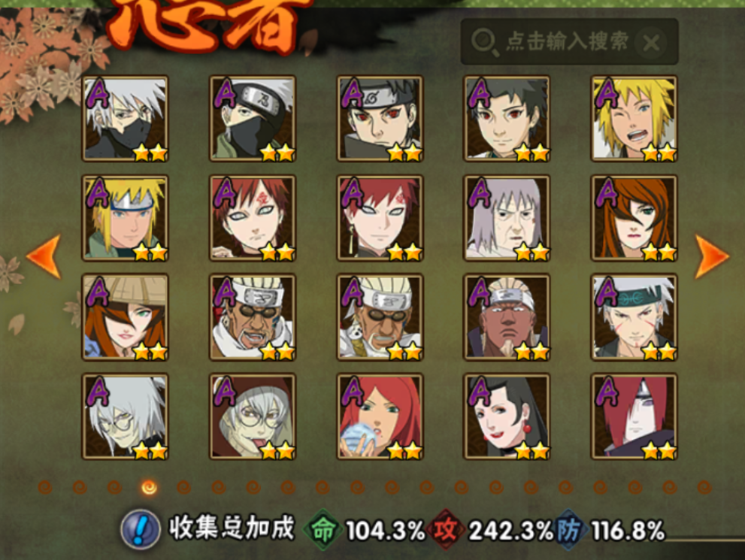The height and width of the screenshot is (560, 745).
Task: Go to previous page with left arrow
Action: tap(44, 256)
